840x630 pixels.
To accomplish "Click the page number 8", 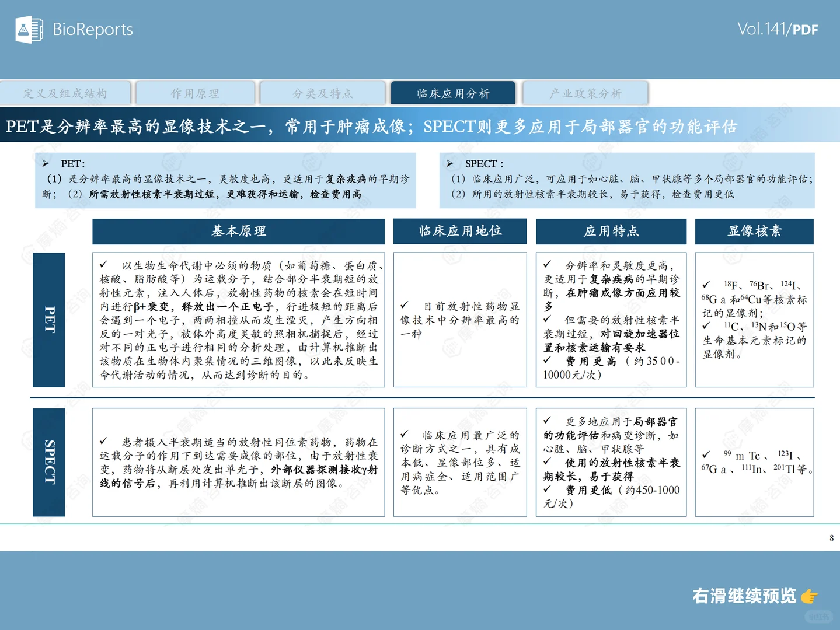I will click(831, 538).
